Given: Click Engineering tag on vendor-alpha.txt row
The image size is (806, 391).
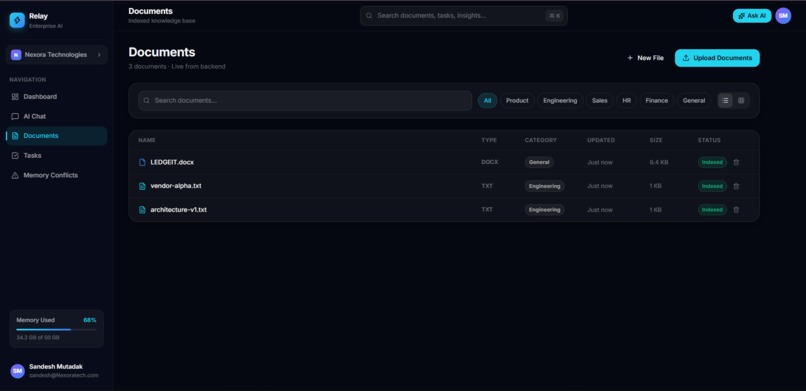Looking at the screenshot, I should [x=544, y=186].
